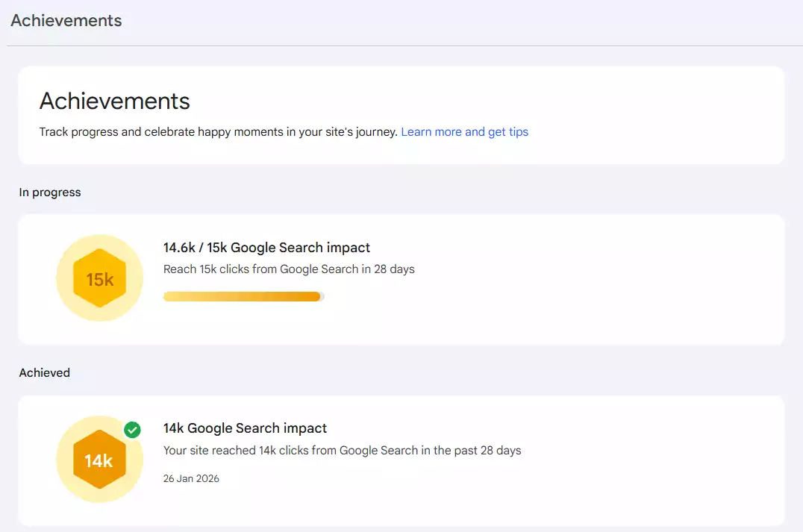Select the 14k Google Search impact card

click(x=401, y=460)
